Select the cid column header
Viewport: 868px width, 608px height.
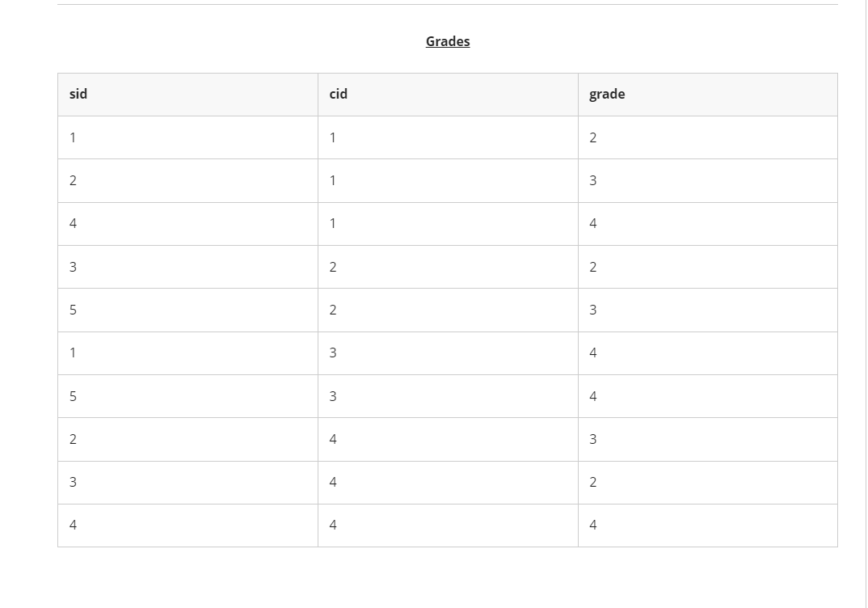[448, 94]
